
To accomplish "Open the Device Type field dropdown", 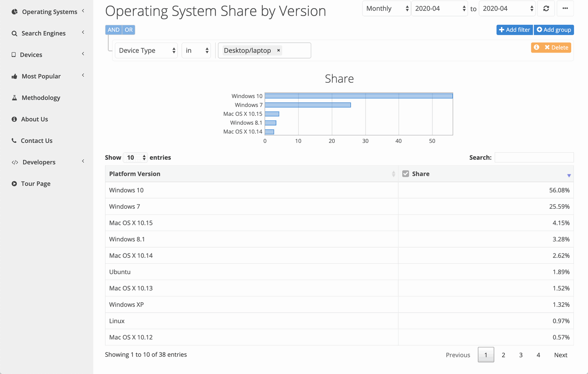I will click(x=146, y=50).
